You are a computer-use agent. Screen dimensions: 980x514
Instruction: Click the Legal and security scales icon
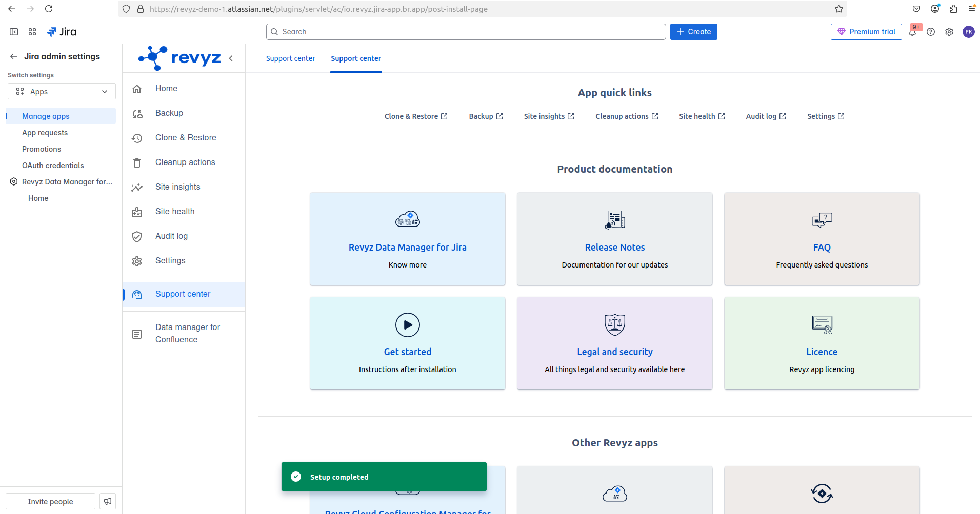[x=614, y=324]
